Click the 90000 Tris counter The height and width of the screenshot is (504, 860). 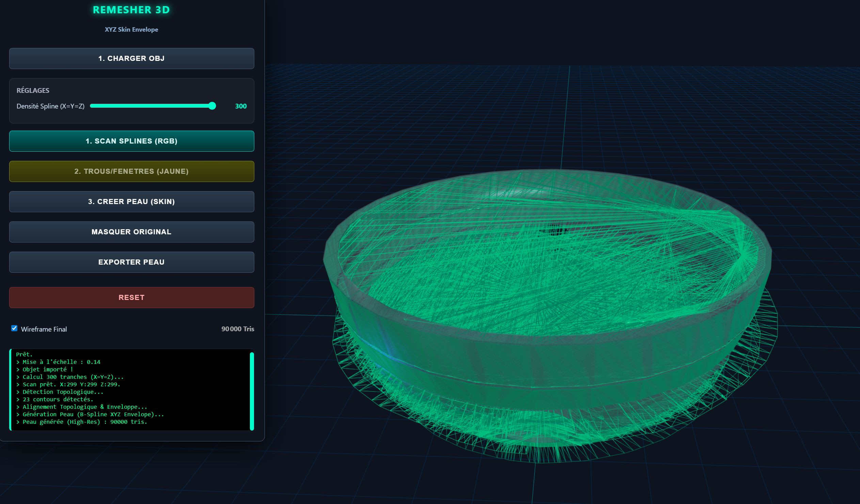point(238,329)
